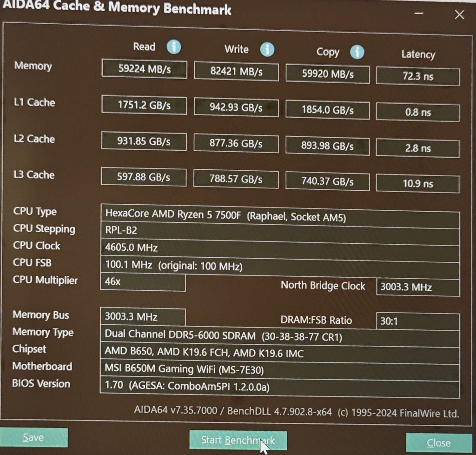Open the Write benchmark info tooltip
476x455 pixels.
(268, 50)
